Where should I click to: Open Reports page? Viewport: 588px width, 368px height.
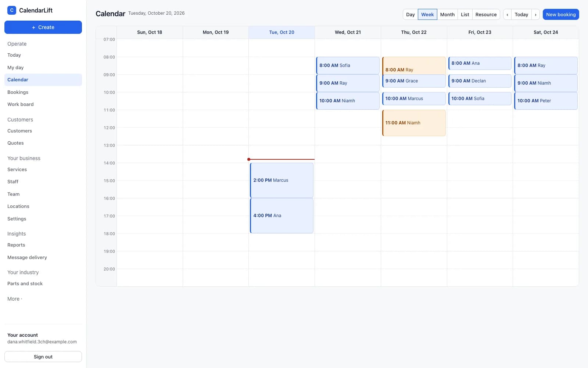point(43,245)
